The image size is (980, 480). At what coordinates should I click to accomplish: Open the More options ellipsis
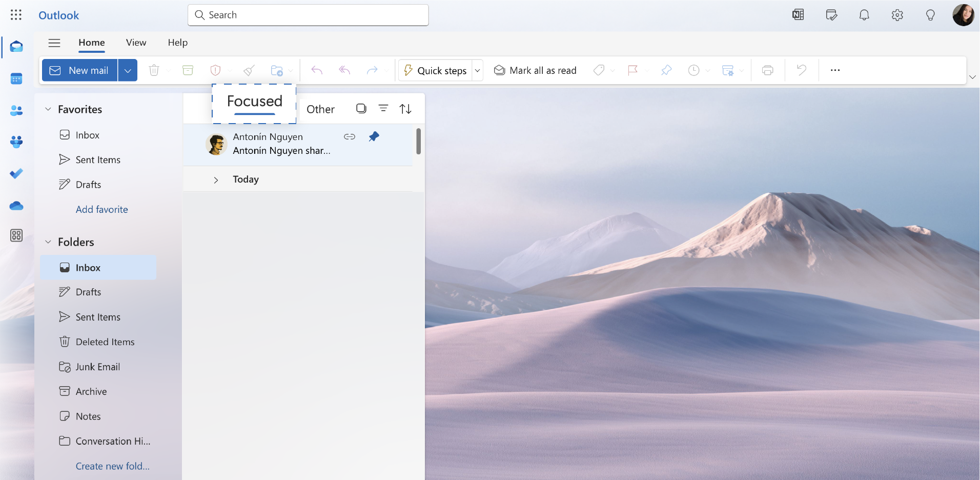(x=835, y=70)
